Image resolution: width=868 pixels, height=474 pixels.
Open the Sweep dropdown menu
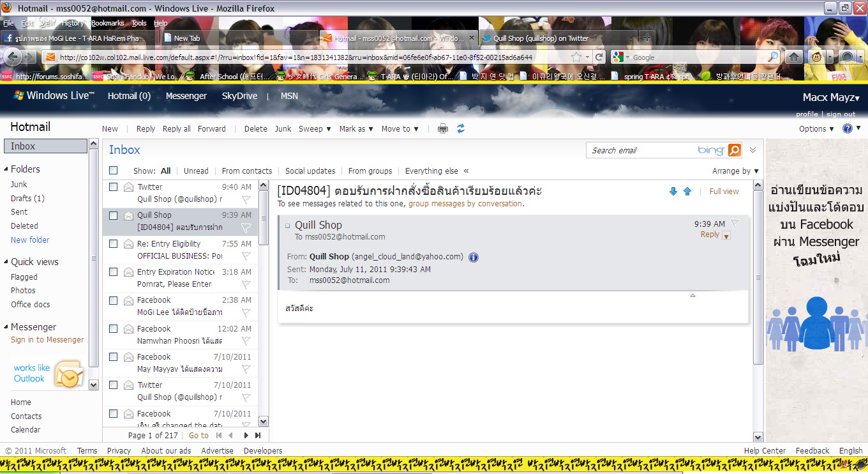click(315, 128)
